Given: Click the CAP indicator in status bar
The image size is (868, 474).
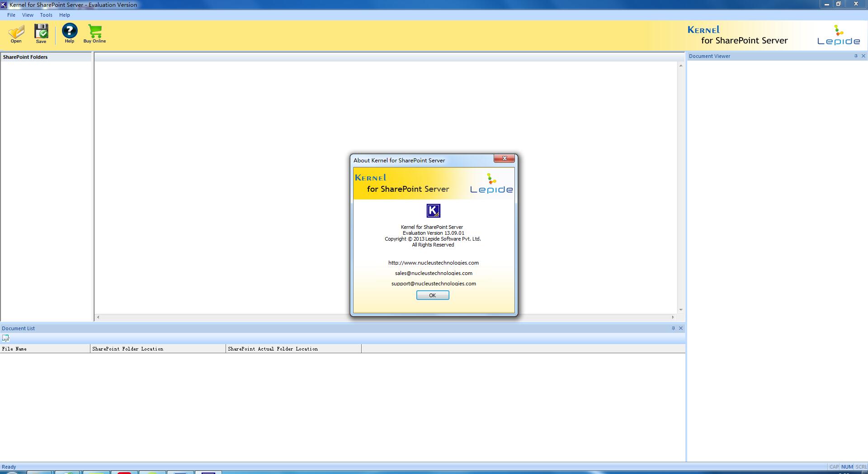Looking at the screenshot, I should click(834, 467).
